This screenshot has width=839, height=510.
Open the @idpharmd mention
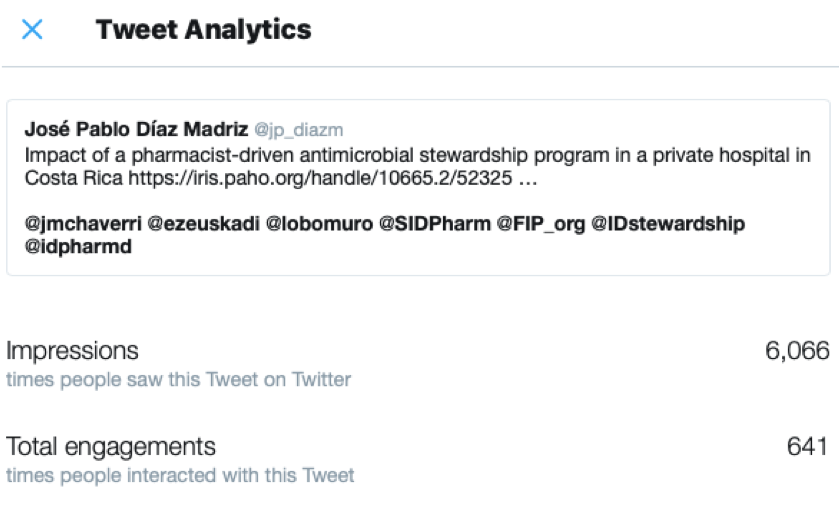pyautogui.click(x=78, y=247)
